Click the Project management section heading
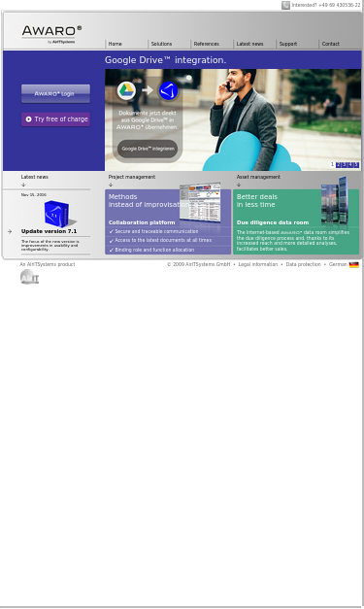 pos(132,177)
